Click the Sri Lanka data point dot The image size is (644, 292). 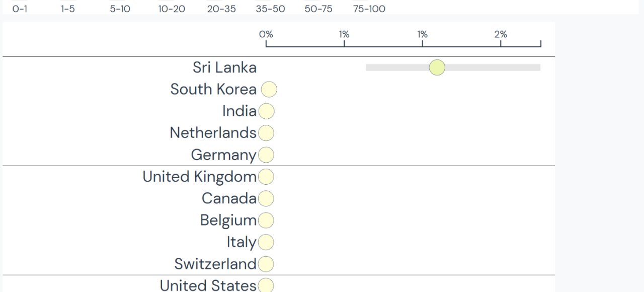coord(437,67)
